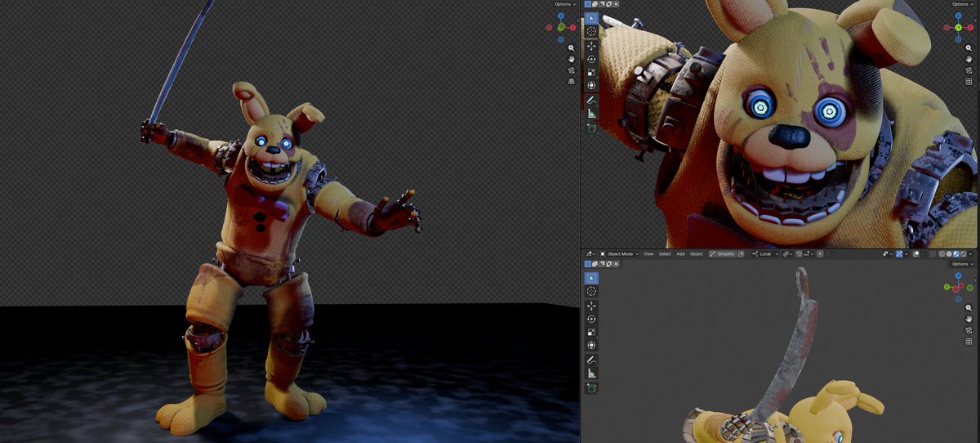Viewport: 980px width, 443px height.
Task: Toggle camera view in the left viewport
Action: [x=571, y=70]
